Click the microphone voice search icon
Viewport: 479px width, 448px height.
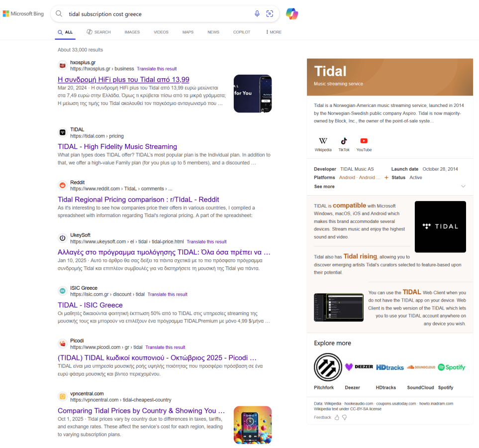(x=257, y=14)
